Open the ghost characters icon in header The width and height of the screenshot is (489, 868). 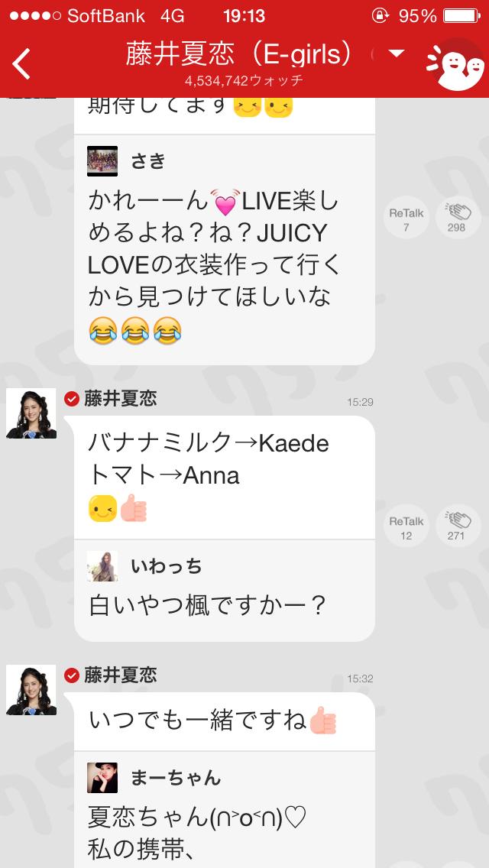[x=455, y=65]
